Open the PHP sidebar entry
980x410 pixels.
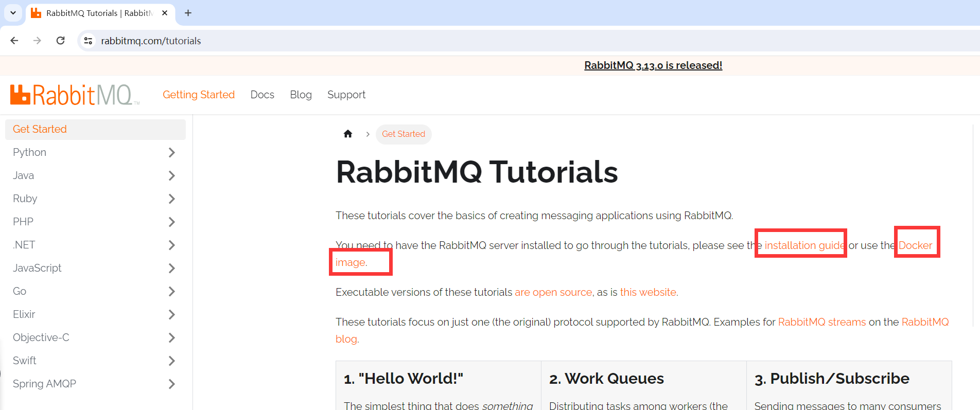tap(23, 222)
